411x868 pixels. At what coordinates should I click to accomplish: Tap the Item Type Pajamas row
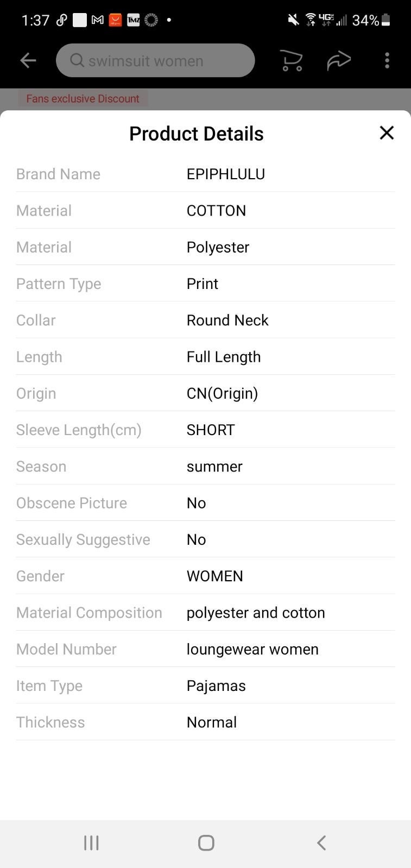(x=205, y=685)
